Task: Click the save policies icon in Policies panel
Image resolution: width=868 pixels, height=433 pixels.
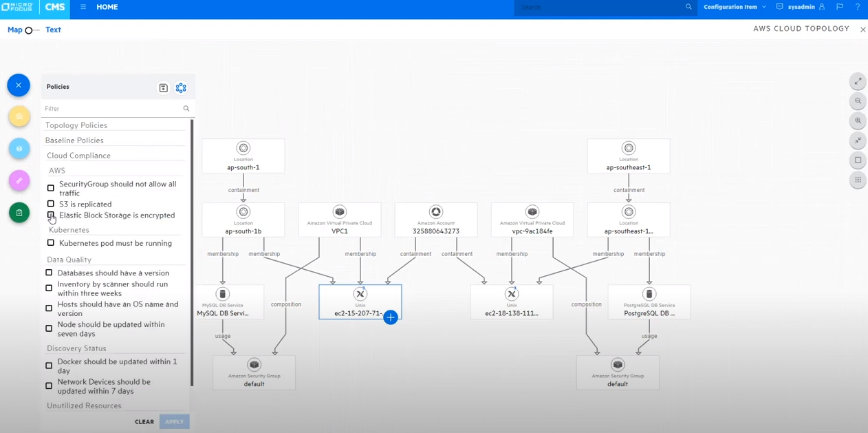Action: pyautogui.click(x=163, y=87)
